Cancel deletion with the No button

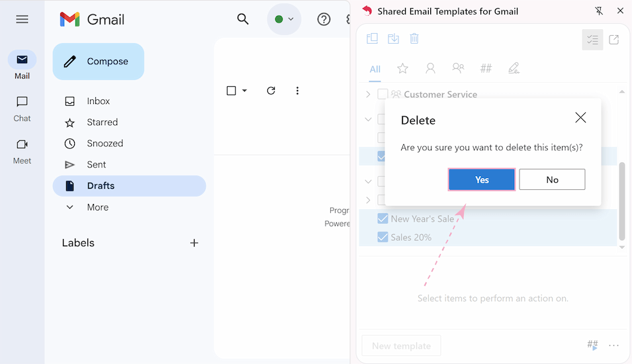pos(552,179)
